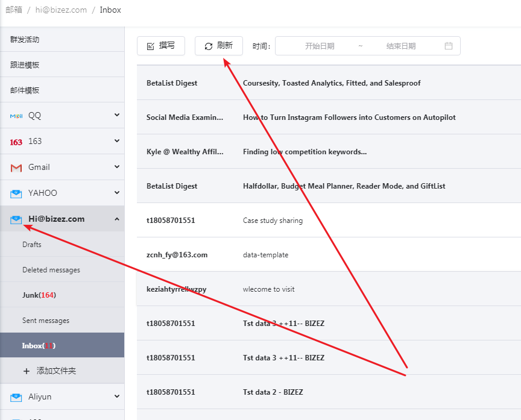This screenshot has height=420, width=521.
Task: Click the Hi@bizez.com mailbox icon
Action: 16,219
